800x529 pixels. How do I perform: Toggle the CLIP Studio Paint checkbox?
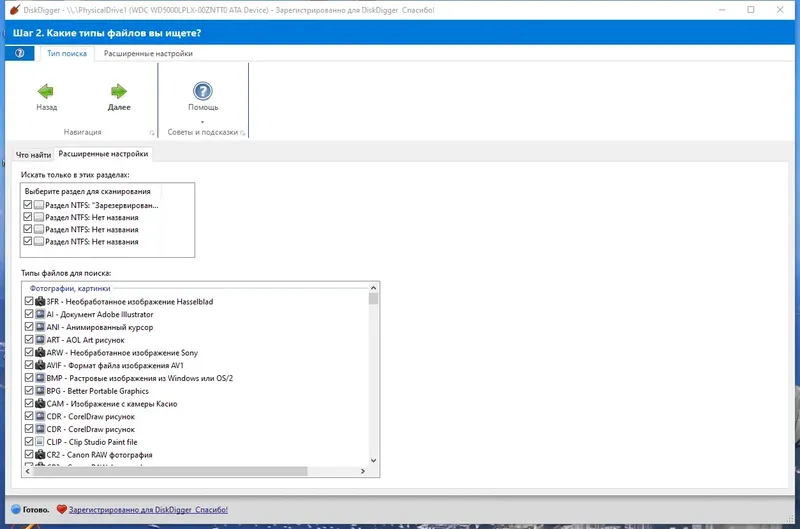pos(29,442)
